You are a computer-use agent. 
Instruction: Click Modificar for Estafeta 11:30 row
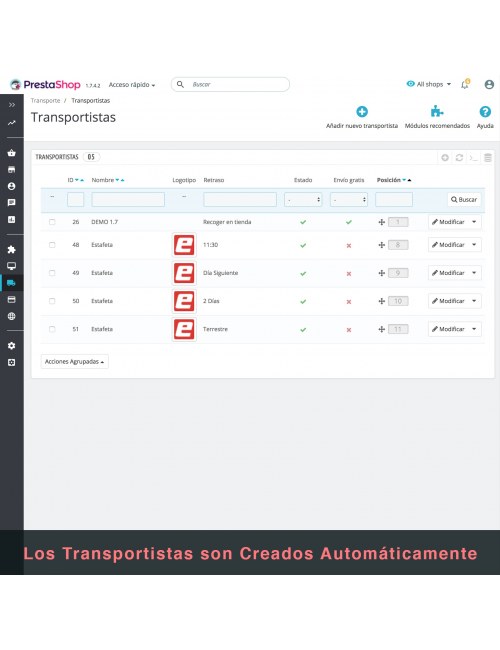pos(448,245)
